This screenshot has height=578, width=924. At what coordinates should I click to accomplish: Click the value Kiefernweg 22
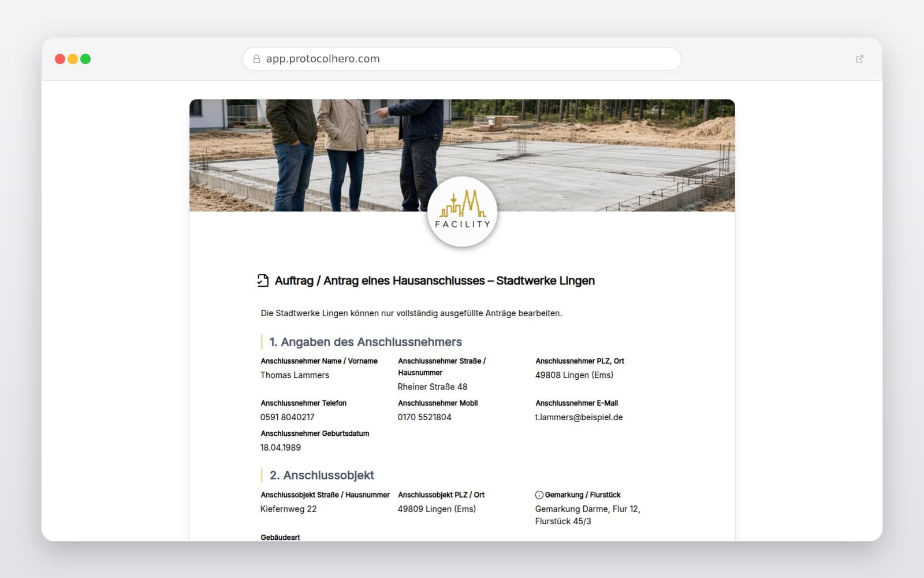point(288,509)
